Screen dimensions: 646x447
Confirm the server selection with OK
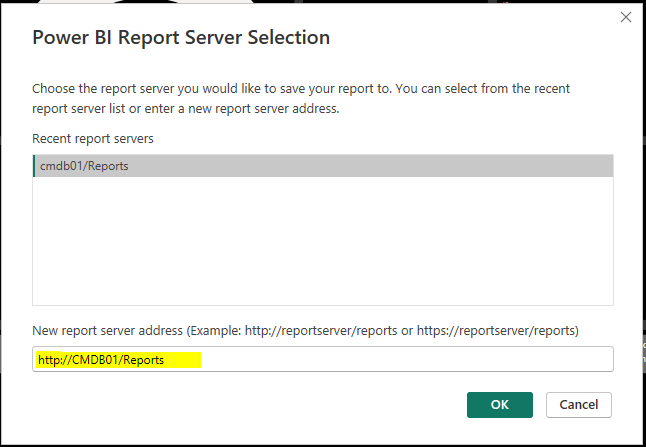point(500,405)
